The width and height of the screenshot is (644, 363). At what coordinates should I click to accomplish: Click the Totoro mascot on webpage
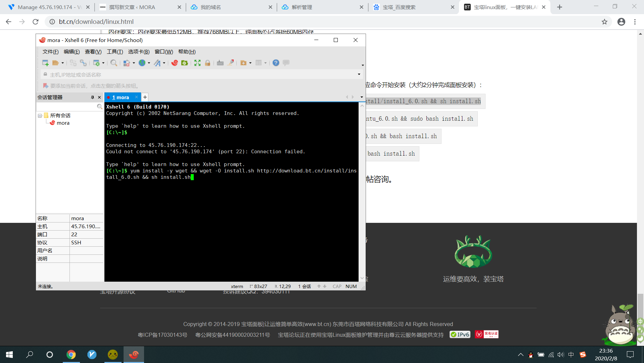click(620, 325)
